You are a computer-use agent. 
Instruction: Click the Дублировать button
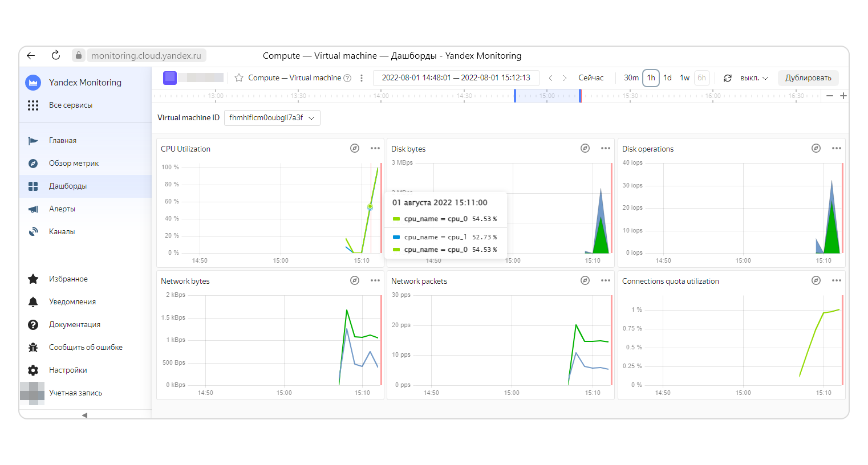pos(808,78)
